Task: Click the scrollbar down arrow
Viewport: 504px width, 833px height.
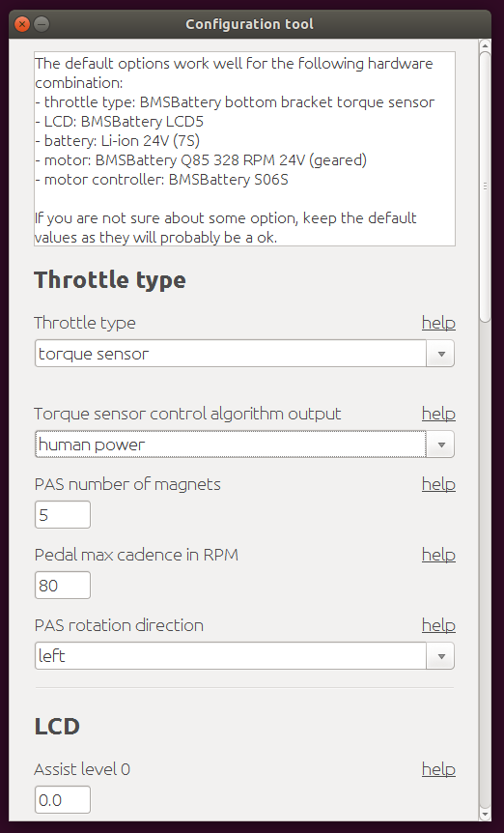Action: tap(485, 815)
